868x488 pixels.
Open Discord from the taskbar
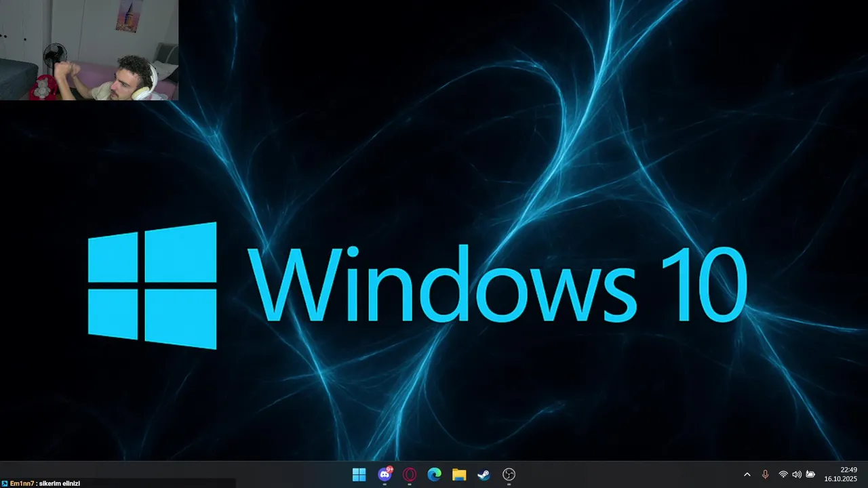click(x=384, y=474)
